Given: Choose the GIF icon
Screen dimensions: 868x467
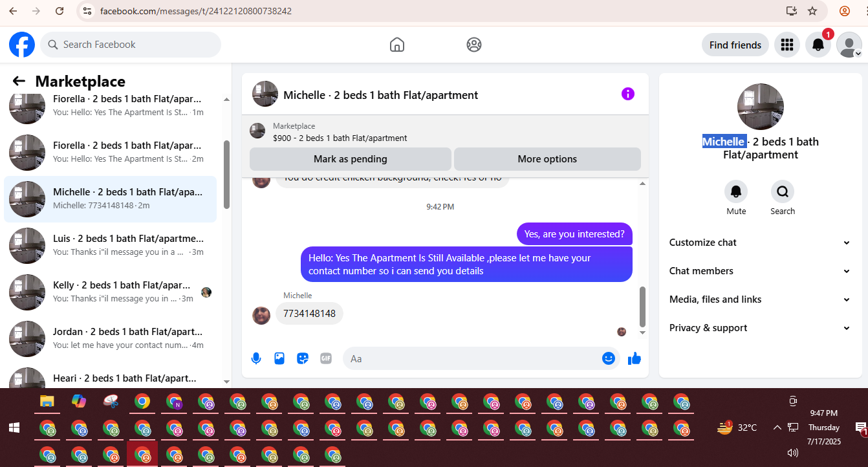Looking at the screenshot, I should pyautogui.click(x=326, y=358).
